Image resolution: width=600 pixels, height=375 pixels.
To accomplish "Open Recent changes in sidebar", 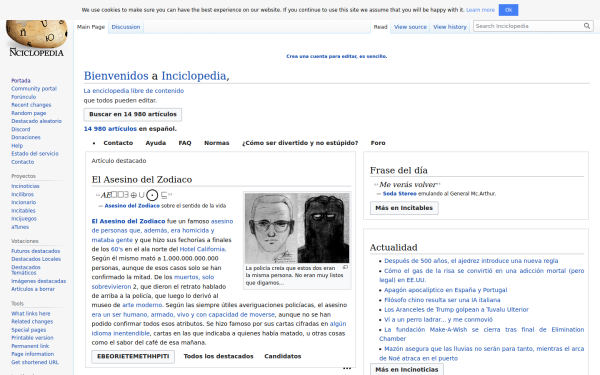I will click(31, 105).
